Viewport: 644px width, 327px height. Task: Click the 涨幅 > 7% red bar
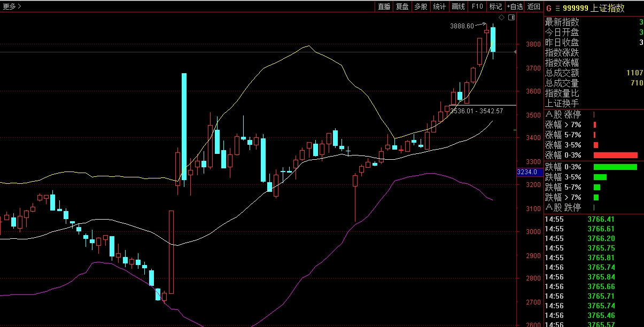(594, 124)
